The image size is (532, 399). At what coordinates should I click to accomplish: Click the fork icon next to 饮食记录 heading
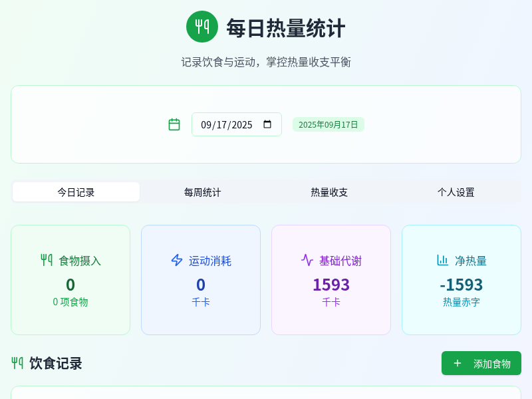point(17,363)
